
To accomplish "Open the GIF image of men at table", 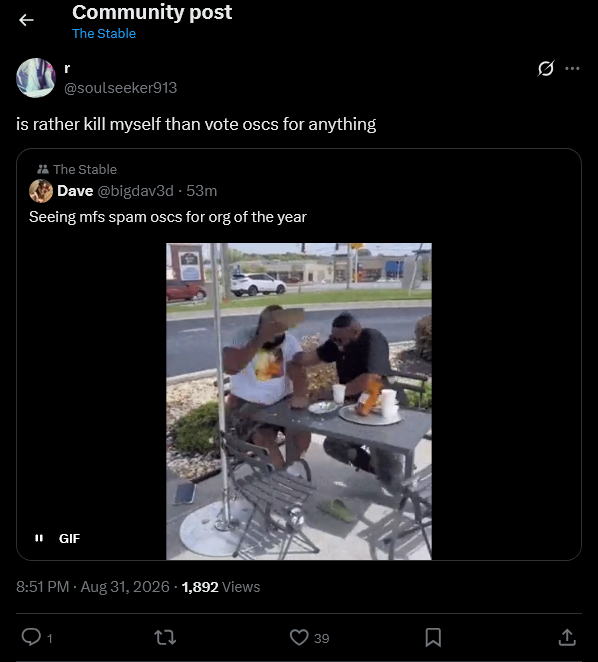I will [299, 402].
